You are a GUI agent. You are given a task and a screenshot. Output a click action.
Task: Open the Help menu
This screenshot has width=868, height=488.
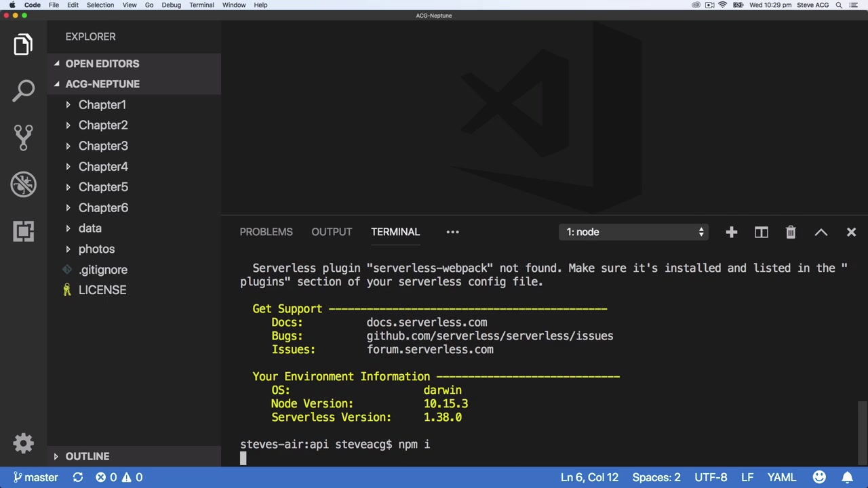coord(260,5)
